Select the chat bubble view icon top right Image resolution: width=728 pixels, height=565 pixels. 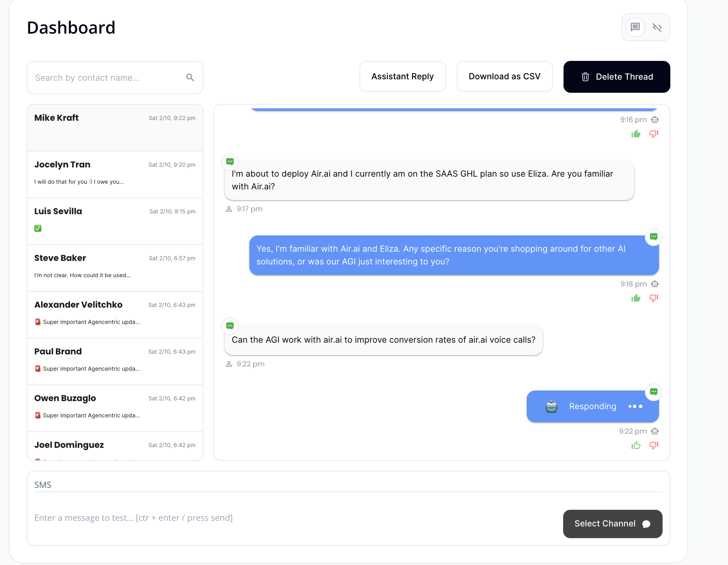tap(635, 27)
